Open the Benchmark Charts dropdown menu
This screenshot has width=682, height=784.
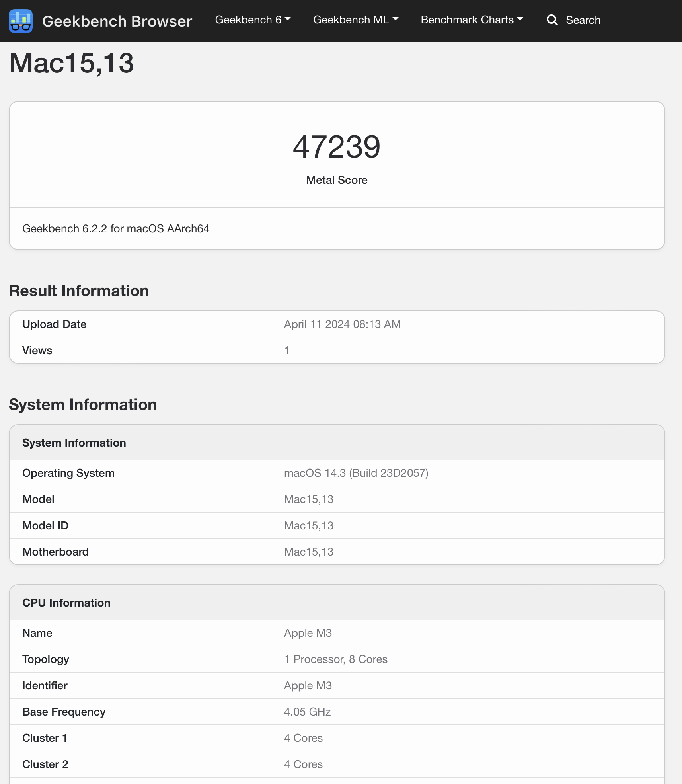coord(472,20)
